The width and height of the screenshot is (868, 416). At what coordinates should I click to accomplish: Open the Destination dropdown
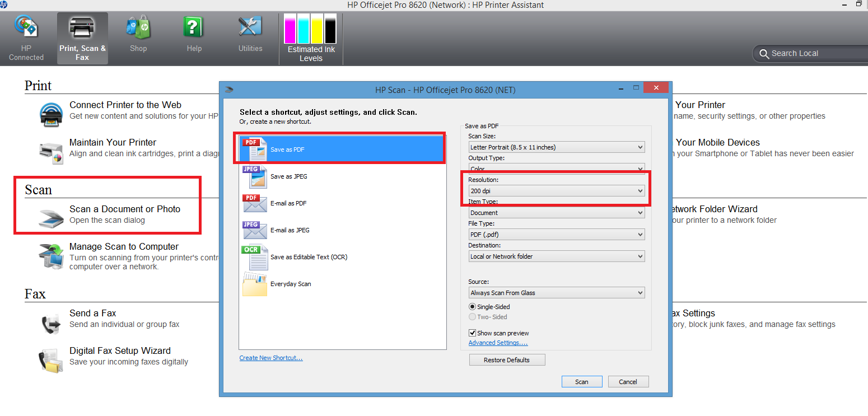point(557,256)
